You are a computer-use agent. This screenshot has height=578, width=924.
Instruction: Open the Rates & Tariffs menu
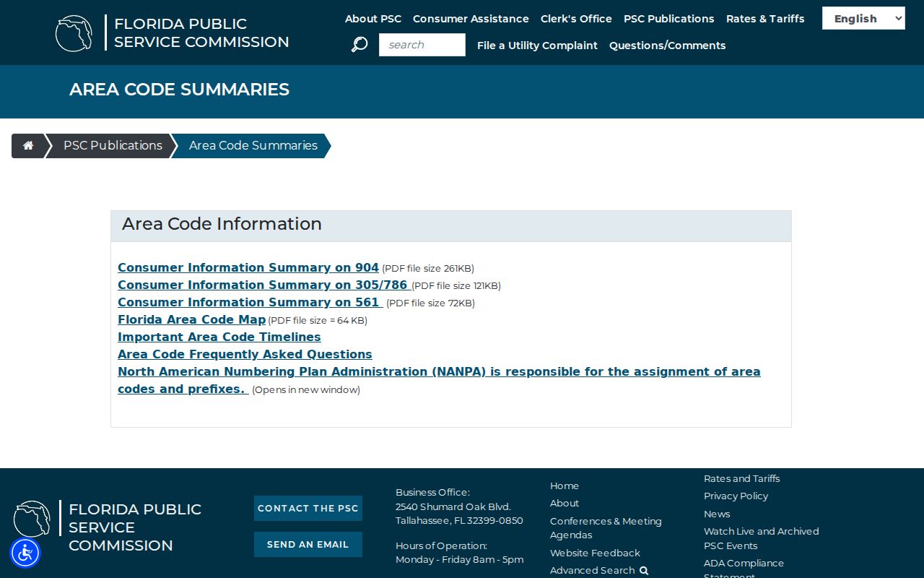pyautogui.click(x=765, y=19)
